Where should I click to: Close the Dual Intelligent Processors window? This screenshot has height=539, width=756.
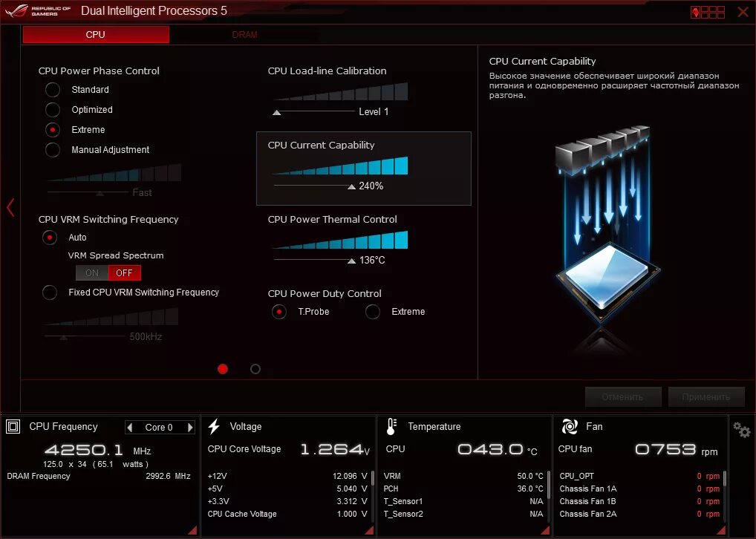pos(743,12)
